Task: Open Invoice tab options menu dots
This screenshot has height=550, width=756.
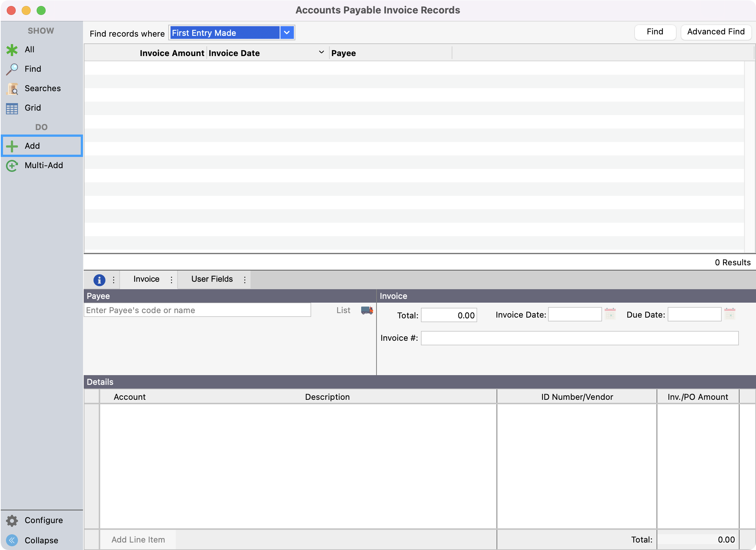Action: pos(172,279)
